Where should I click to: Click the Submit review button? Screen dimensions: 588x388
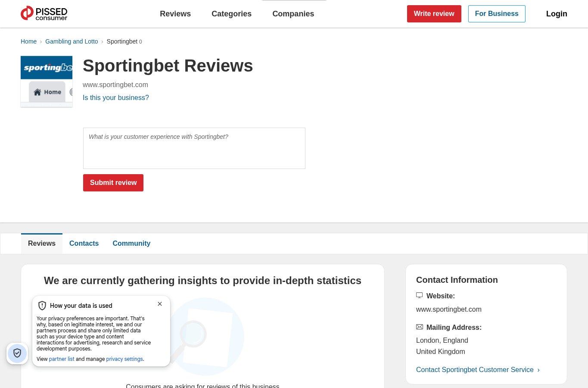click(113, 183)
